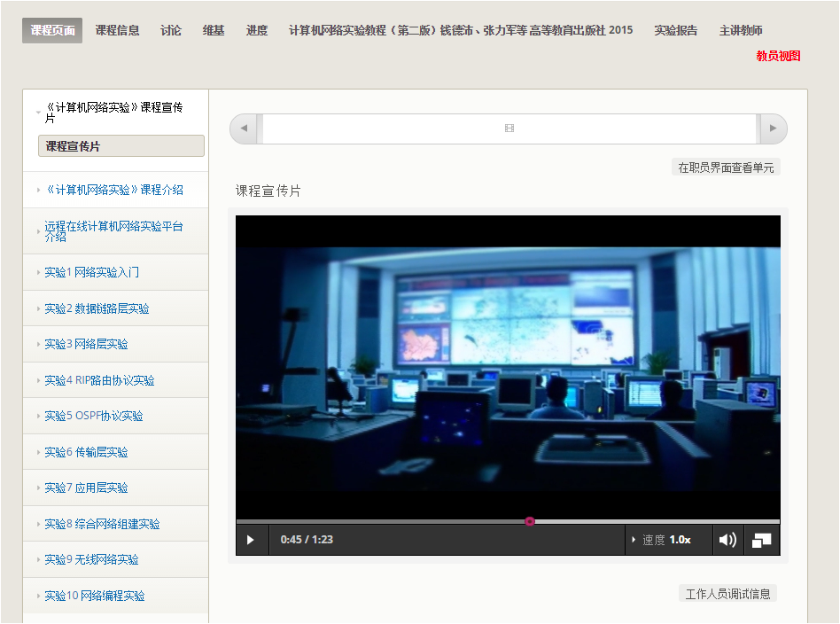Image resolution: width=840 pixels, height=624 pixels.
Task: Play the course promo video
Action: point(251,540)
